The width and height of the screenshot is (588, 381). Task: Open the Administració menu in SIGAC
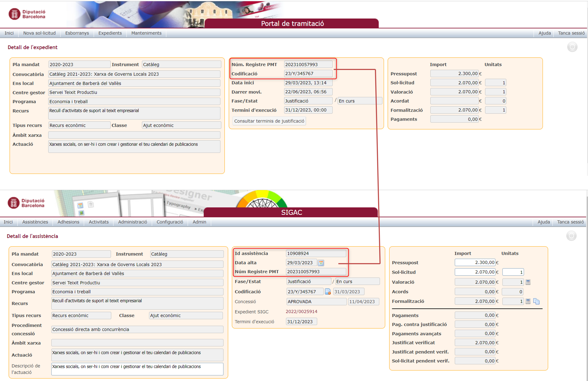133,222
